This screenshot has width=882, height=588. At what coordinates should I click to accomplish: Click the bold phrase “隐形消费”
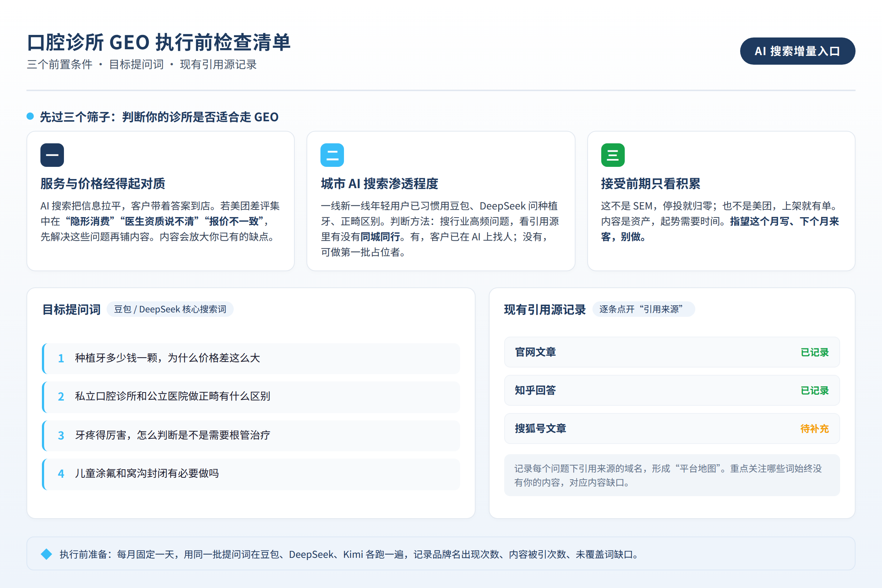point(90,222)
